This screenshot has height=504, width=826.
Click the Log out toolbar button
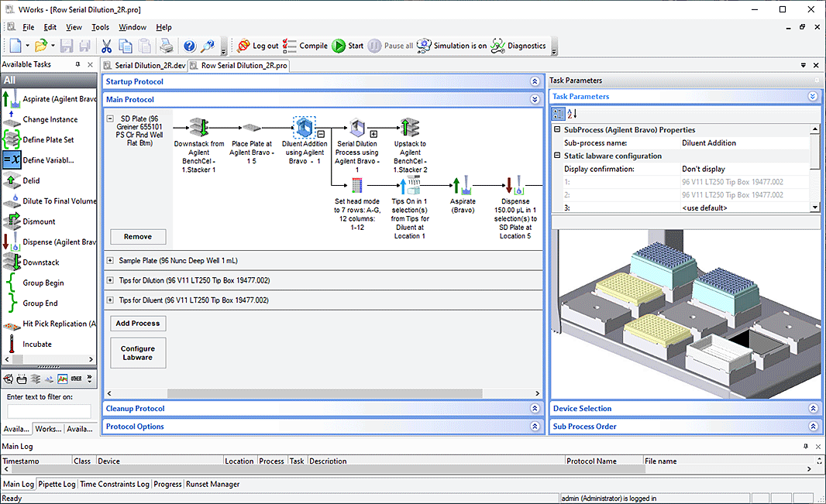pos(257,46)
